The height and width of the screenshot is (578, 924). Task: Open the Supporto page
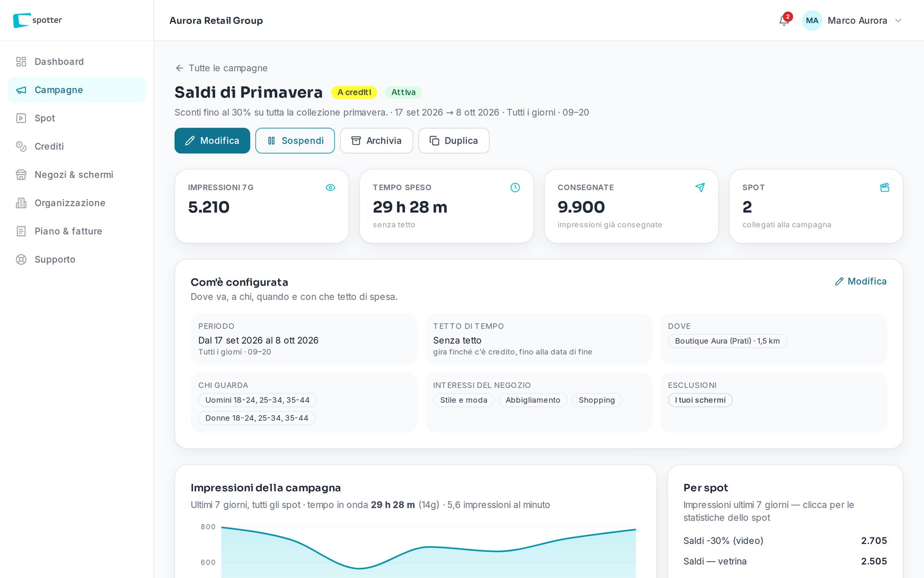tap(77, 260)
